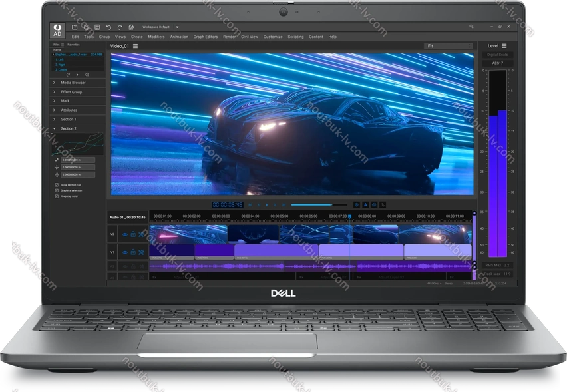The image size is (567, 392).
Task: Toggle the lock icon on track V2
Action: coord(133,234)
